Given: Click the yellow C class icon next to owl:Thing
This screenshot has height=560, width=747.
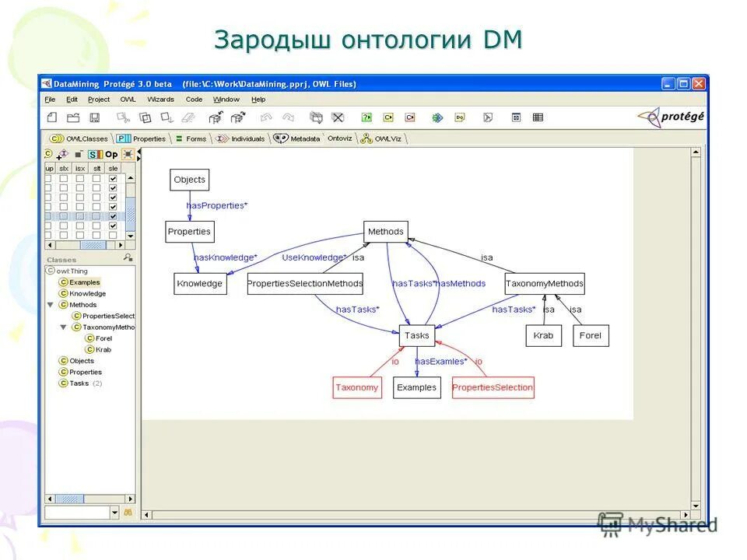Looking at the screenshot, I should pos(50,271).
